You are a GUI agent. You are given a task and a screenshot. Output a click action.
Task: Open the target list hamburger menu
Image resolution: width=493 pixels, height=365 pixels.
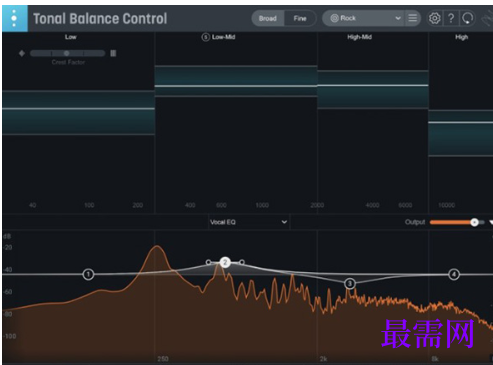click(413, 18)
